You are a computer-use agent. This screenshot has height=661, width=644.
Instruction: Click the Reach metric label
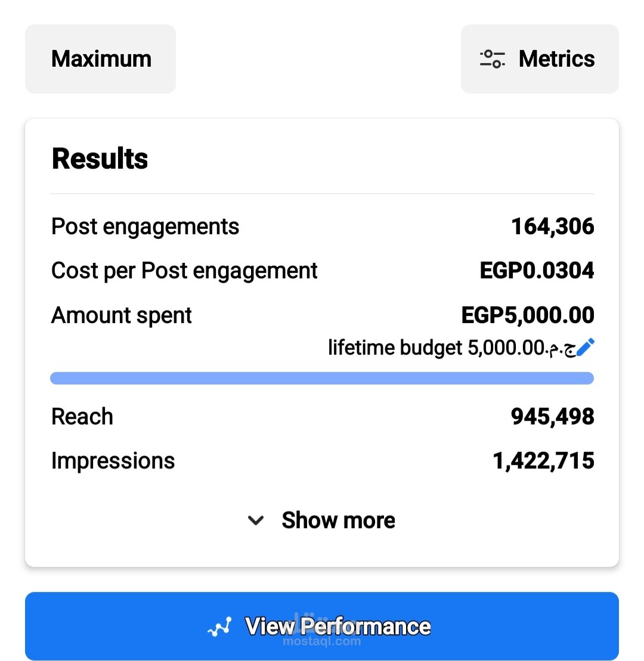click(82, 417)
